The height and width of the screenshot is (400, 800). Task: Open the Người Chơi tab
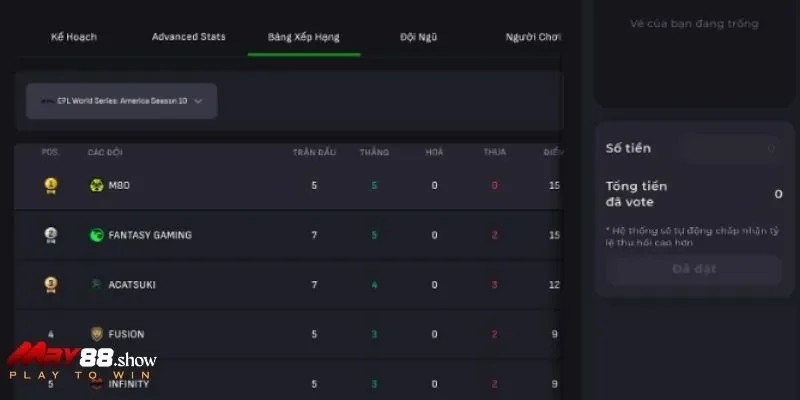(533, 37)
